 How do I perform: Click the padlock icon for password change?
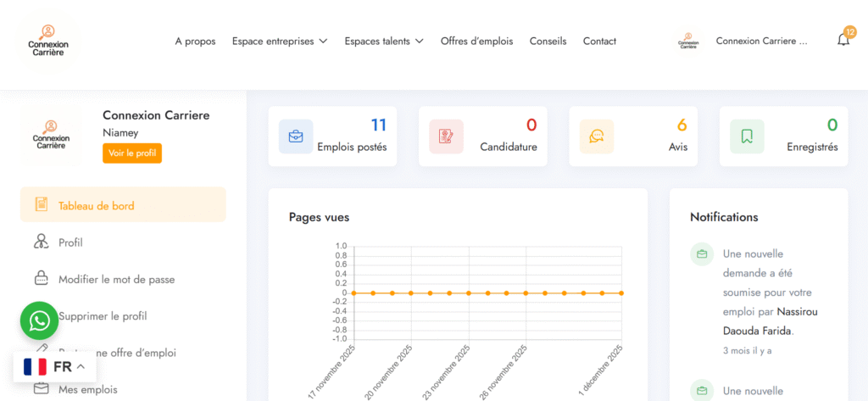[x=41, y=279]
